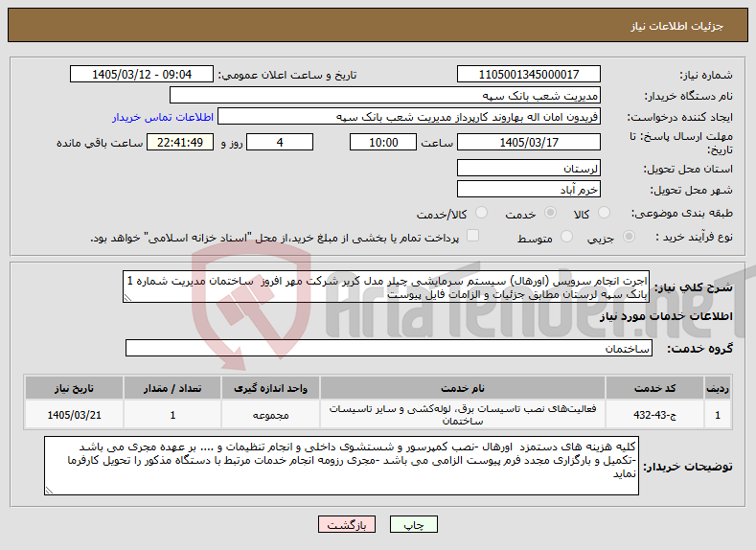Click the request creator name field

click(x=409, y=117)
